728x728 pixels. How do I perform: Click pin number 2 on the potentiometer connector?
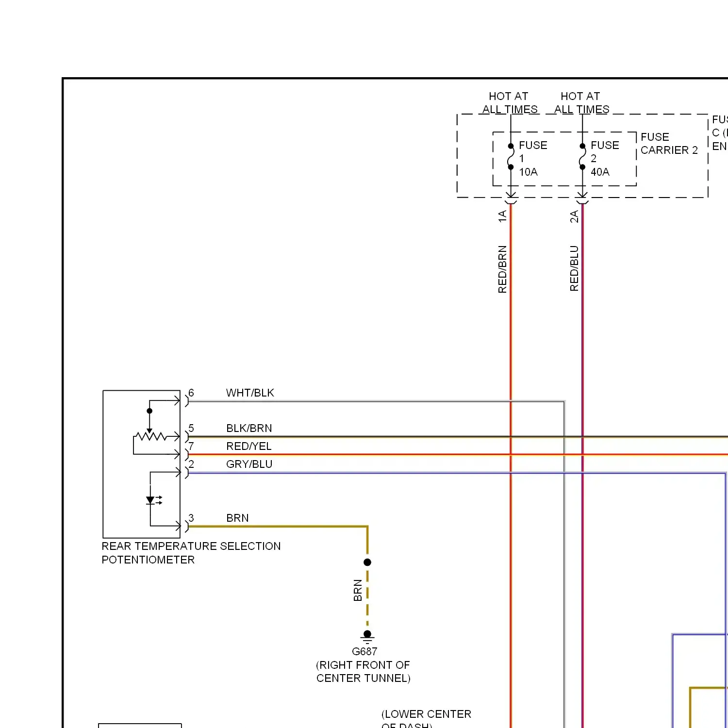191,464
